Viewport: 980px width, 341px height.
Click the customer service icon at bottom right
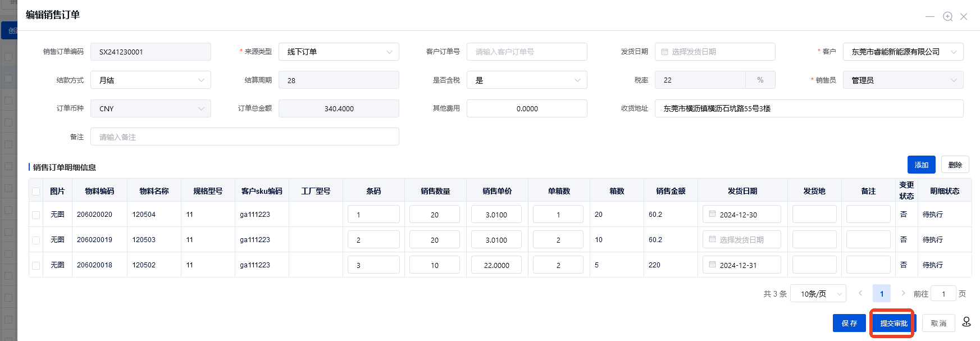click(966, 322)
